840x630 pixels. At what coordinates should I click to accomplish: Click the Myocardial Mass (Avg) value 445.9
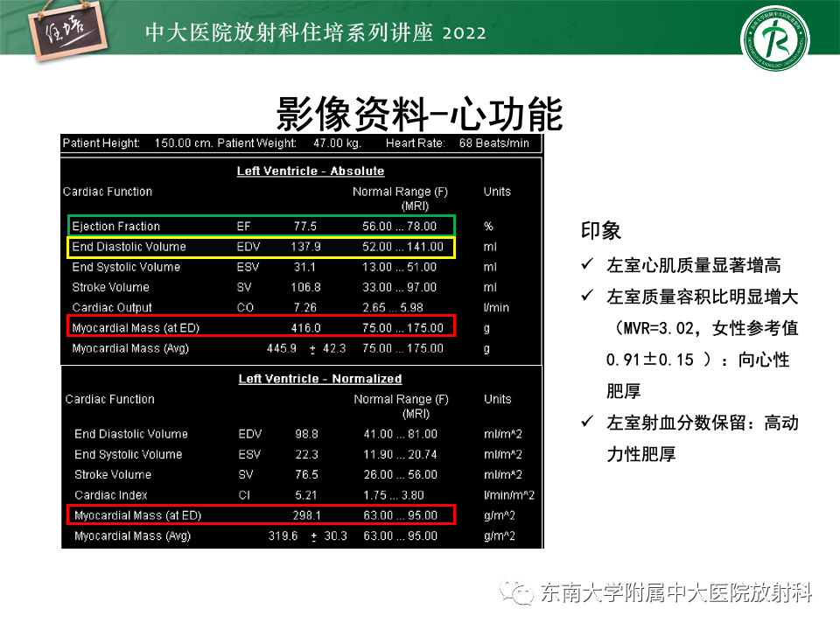click(281, 348)
